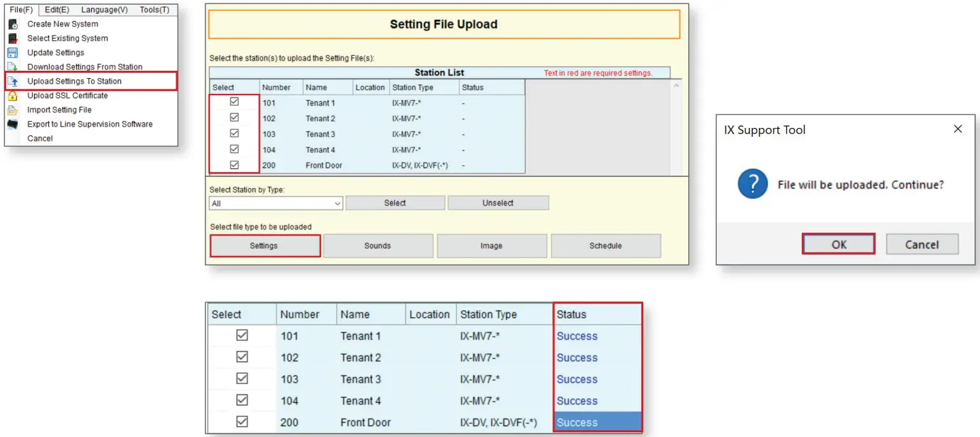Select Tenant 3 name in upload Station List
The image size is (980, 437).
[x=320, y=134]
